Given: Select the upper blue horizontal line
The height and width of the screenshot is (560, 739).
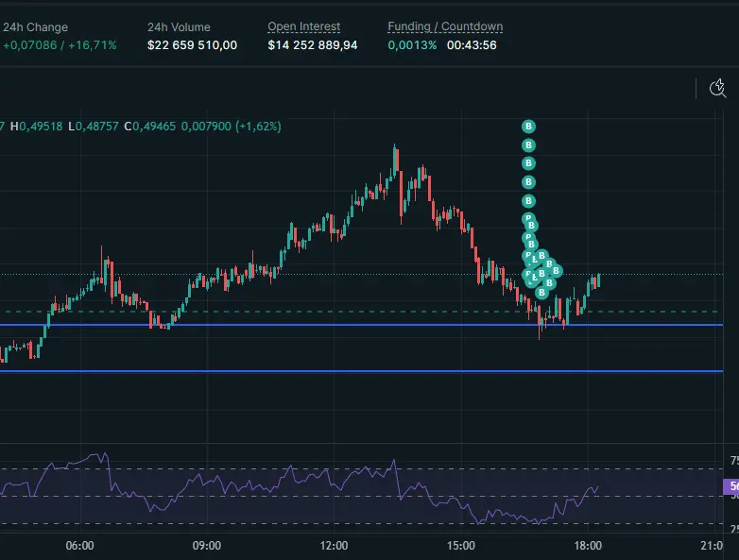Looking at the screenshot, I should 362,325.
